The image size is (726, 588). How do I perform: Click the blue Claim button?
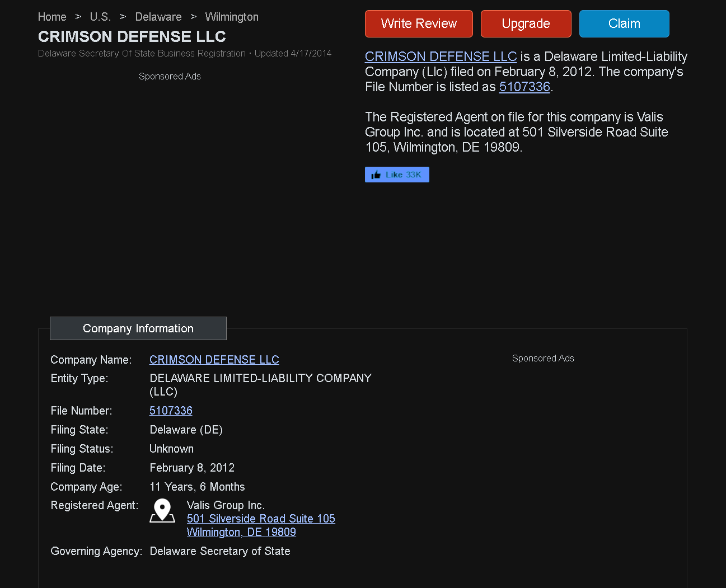tap(624, 23)
